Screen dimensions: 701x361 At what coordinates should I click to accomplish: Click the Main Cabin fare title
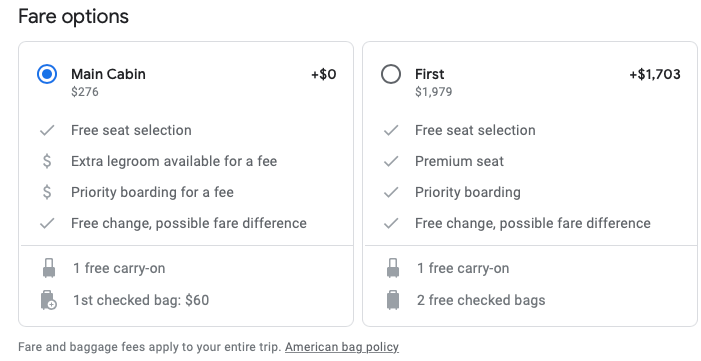pyautogui.click(x=108, y=74)
